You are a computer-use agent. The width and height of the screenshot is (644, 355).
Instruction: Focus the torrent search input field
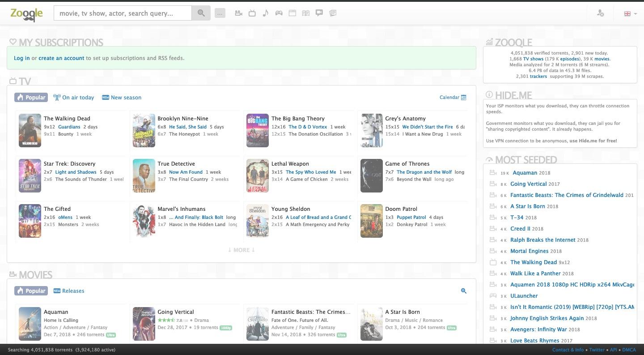click(123, 13)
